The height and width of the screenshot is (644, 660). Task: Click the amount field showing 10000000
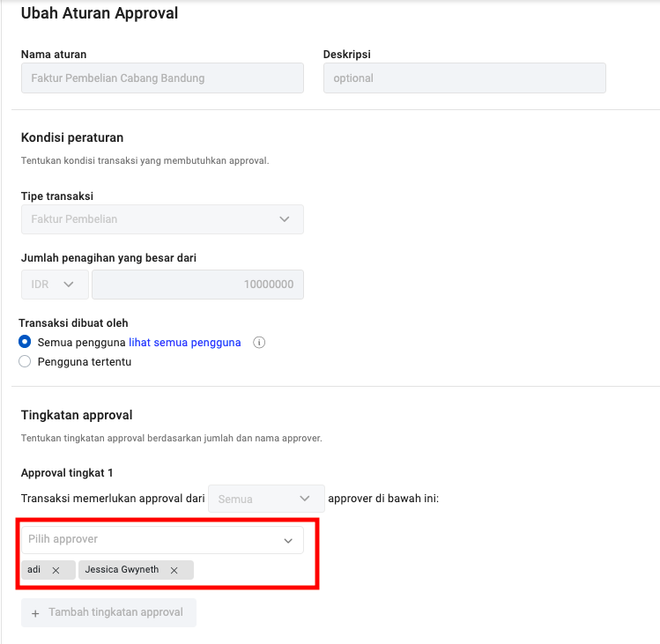(197, 285)
